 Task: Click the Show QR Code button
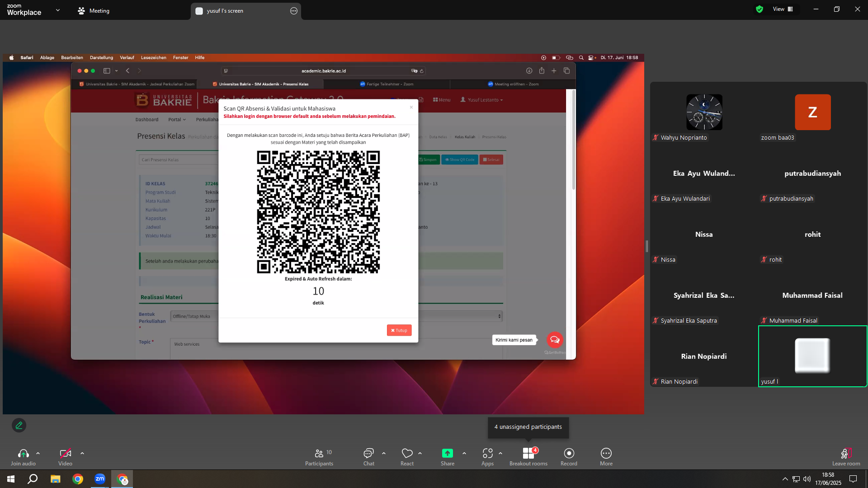coord(460,160)
